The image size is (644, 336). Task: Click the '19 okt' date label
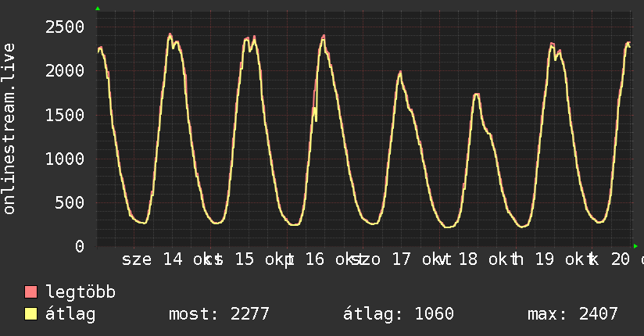pyautogui.click(x=560, y=259)
